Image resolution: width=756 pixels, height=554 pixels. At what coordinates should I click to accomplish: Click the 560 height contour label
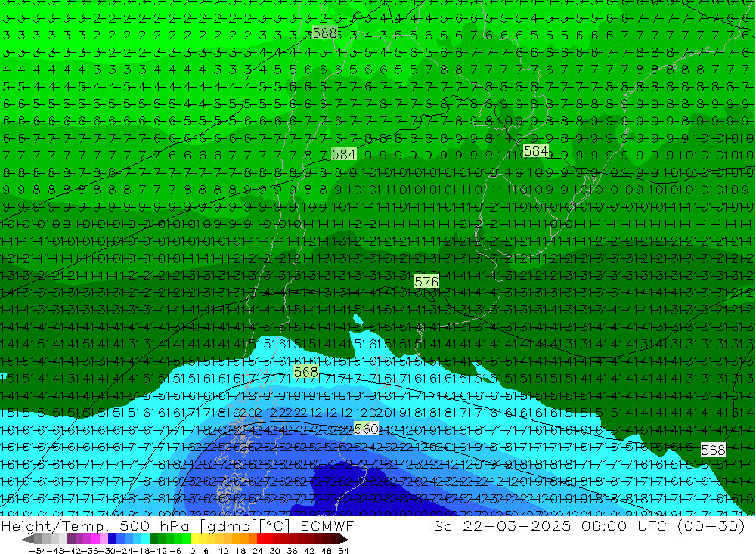(x=366, y=429)
